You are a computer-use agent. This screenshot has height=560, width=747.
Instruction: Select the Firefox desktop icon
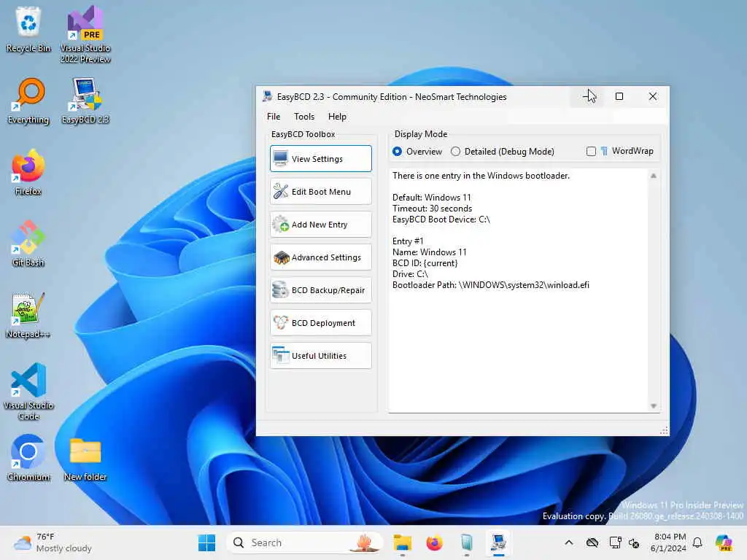click(x=28, y=172)
